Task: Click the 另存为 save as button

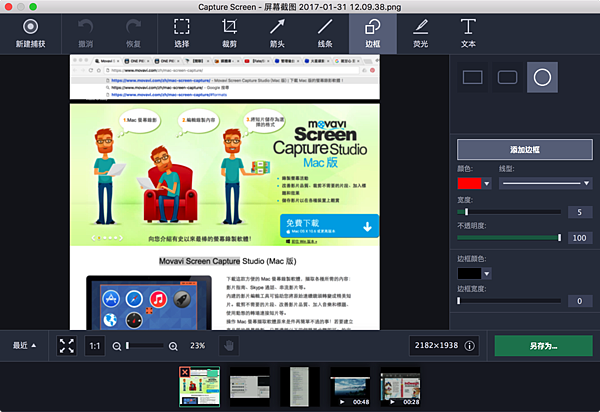Action: (543, 346)
